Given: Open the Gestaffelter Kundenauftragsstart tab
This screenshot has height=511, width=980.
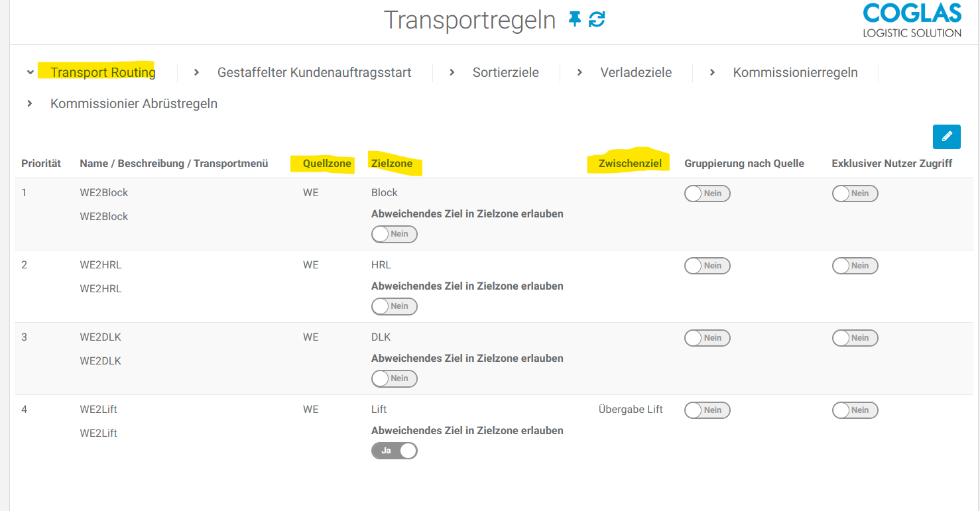Looking at the screenshot, I should pos(314,72).
